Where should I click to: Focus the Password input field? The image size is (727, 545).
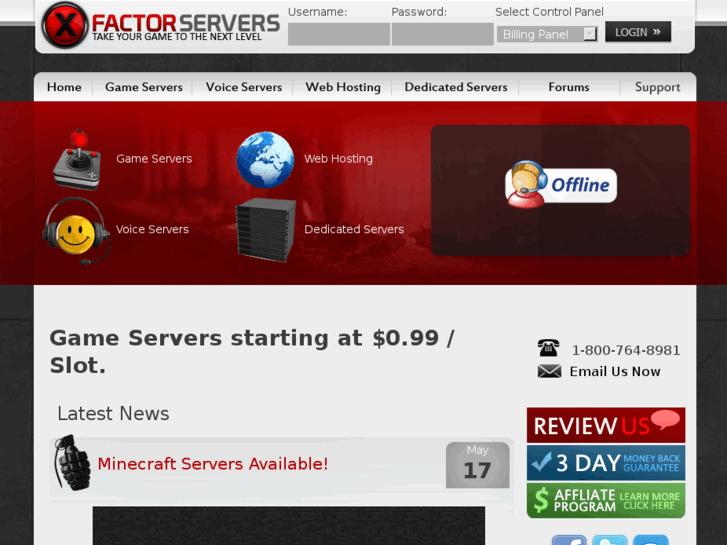pyautogui.click(x=442, y=34)
